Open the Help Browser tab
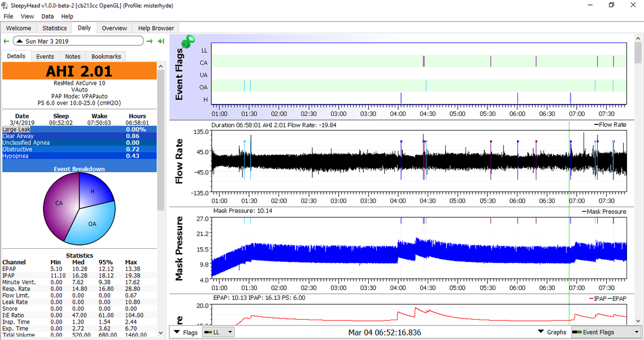This screenshot has height=340, width=644. (x=156, y=28)
